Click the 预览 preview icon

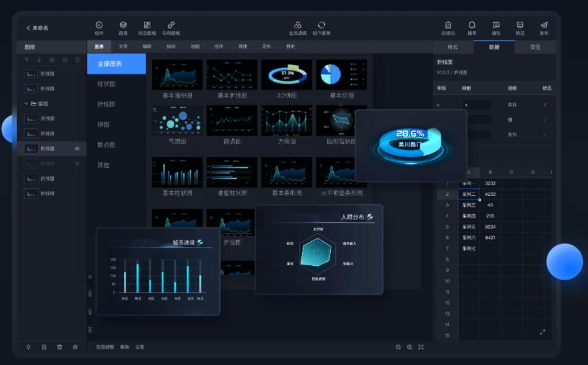coord(520,25)
